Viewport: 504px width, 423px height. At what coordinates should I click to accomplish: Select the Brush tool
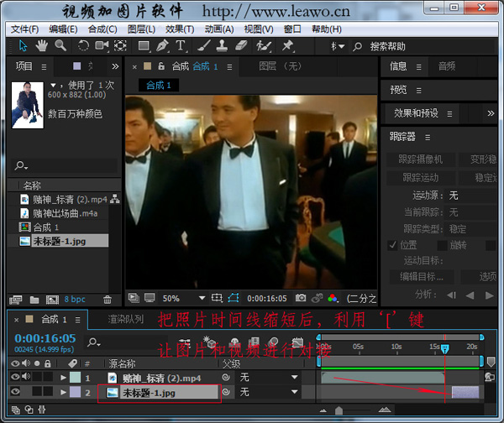204,45
